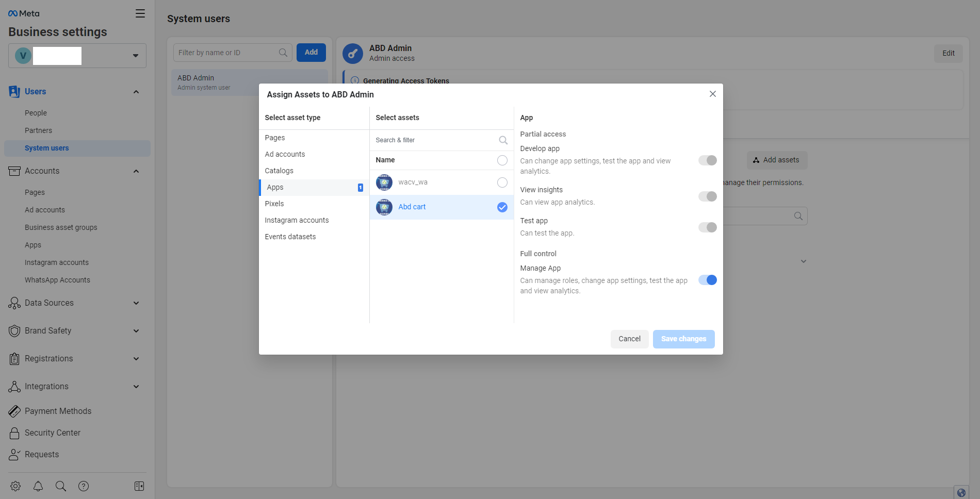Toggle Test app permission

[708, 227]
